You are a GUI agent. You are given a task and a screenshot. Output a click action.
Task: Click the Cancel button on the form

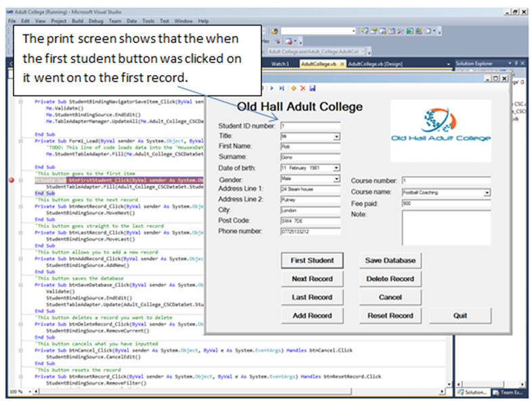pyautogui.click(x=390, y=297)
